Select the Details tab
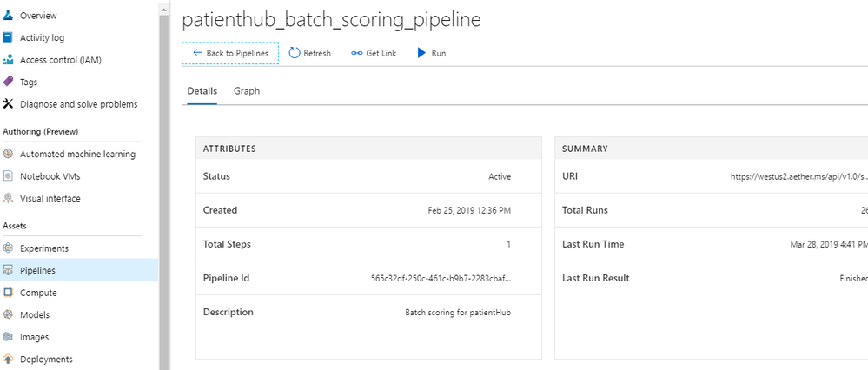Screen dimensions: 868x370 (202, 91)
